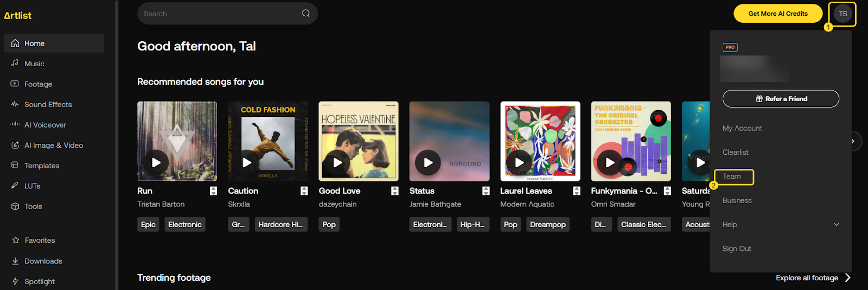Bookmark the song Caution
This screenshot has width=868, height=290.
(x=304, y=191)
